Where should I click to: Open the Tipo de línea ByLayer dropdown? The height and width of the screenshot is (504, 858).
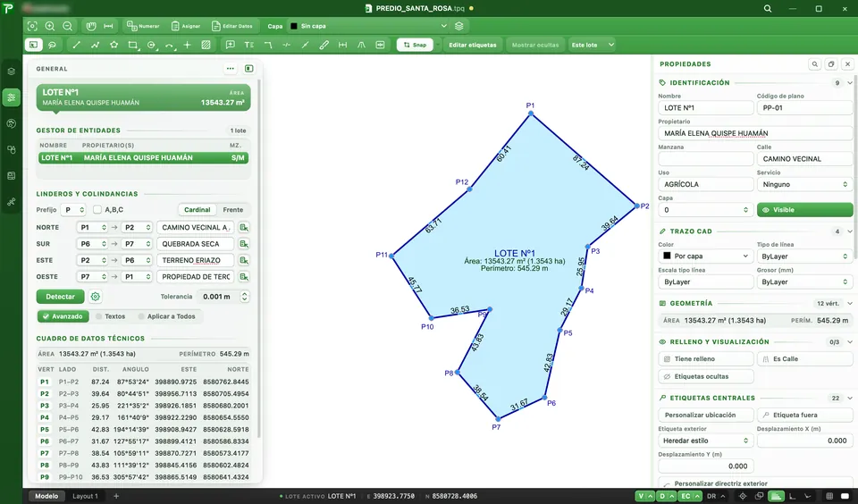tap(804, 256)
